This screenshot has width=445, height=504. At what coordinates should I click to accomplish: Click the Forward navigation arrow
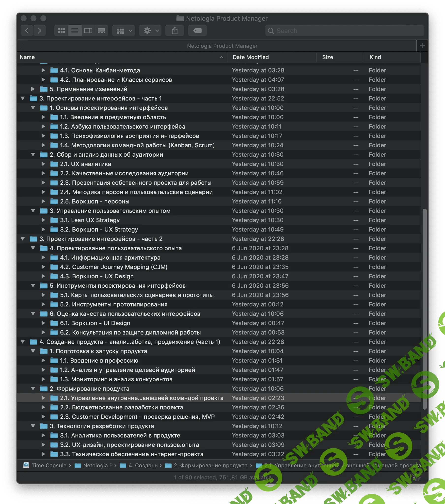coord(39,31)
